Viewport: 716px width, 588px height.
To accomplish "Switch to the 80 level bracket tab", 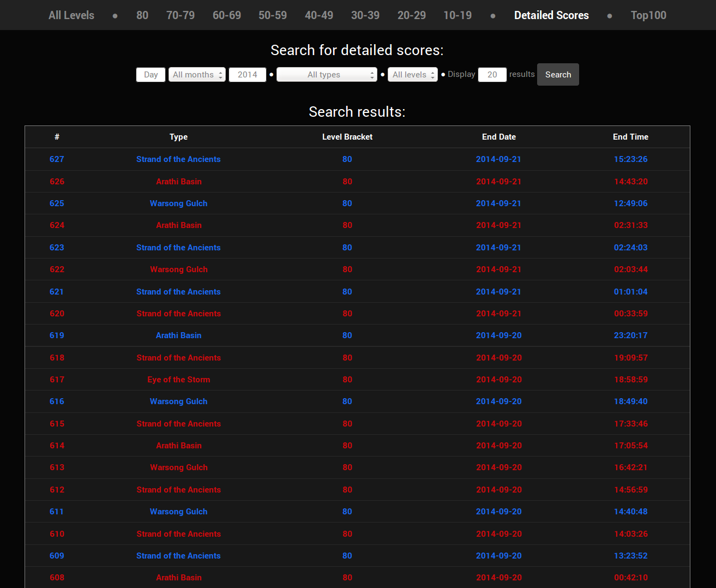I will (142, 15).
